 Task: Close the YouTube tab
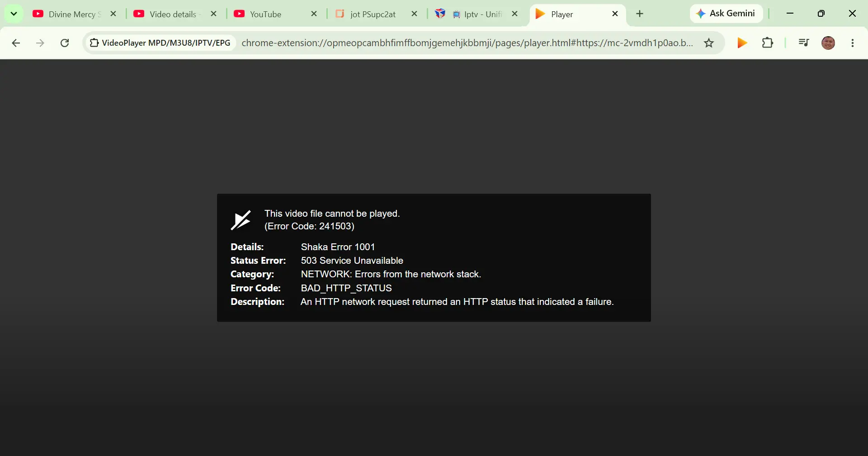(x=314, y=14)
